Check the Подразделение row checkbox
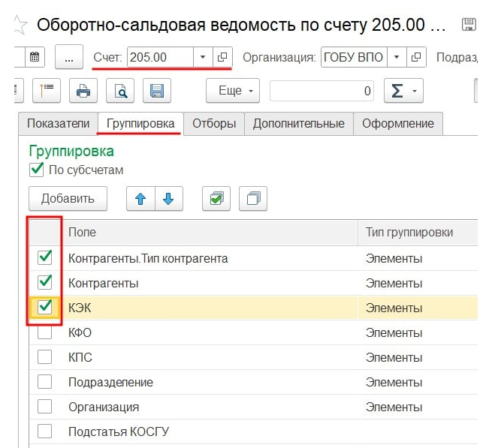486x448 pixels. point(44,382)
